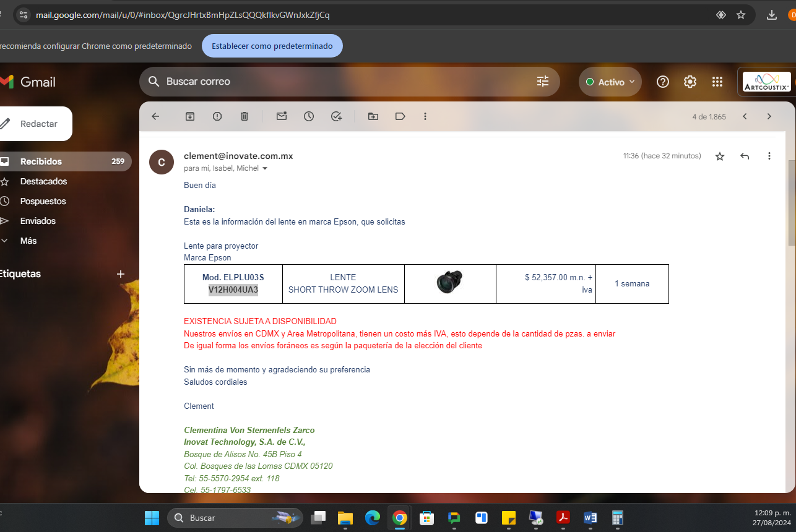Open the Enviados folder
Screen dimensions: 796x532
pyautogui.click(x=38, y=221)
